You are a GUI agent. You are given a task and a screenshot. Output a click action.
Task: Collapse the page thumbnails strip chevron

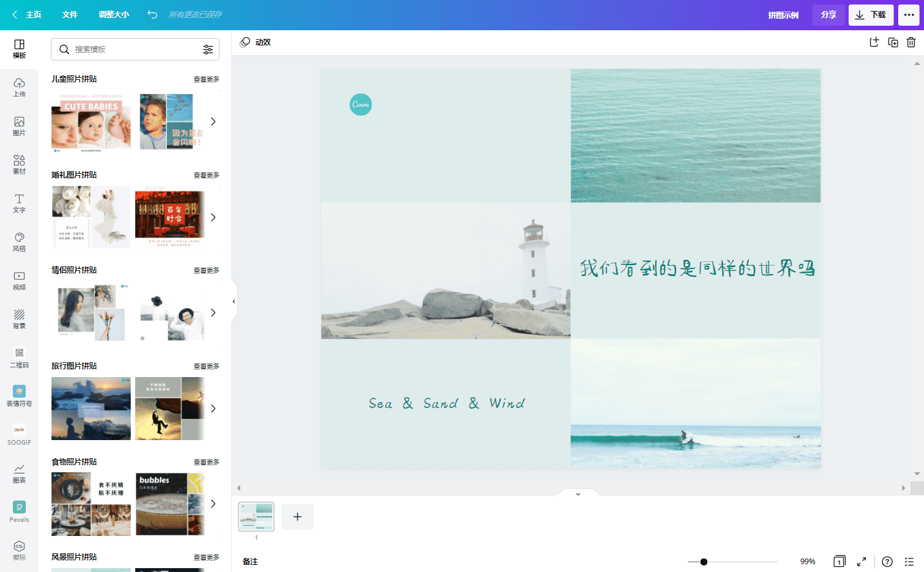578,494
